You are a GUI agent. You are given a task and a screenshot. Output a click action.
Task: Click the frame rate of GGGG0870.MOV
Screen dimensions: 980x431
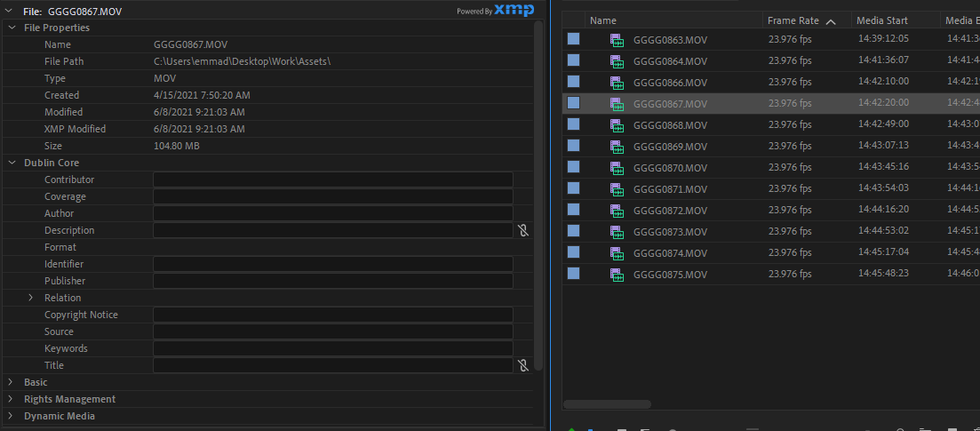[x=789, y=167]
